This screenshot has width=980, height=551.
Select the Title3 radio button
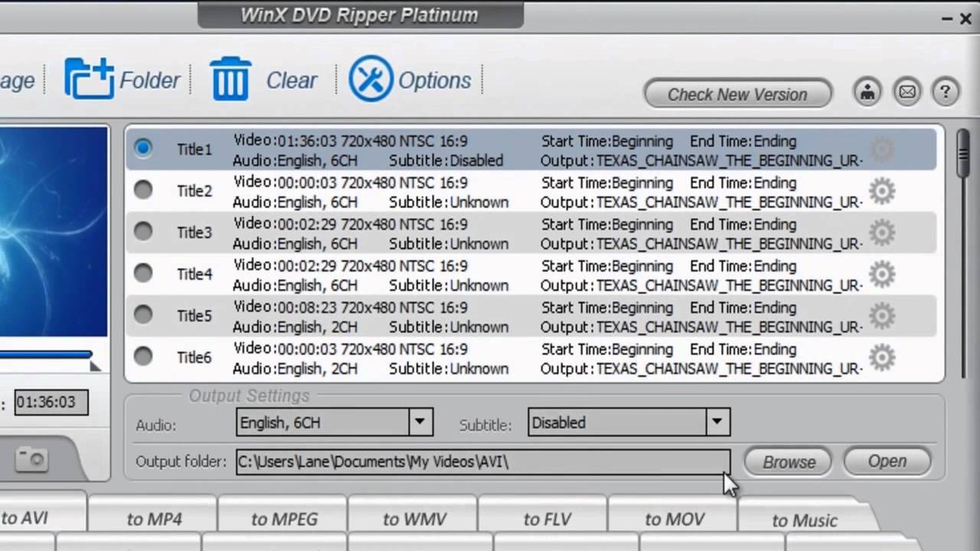click(x=143, y=231)
